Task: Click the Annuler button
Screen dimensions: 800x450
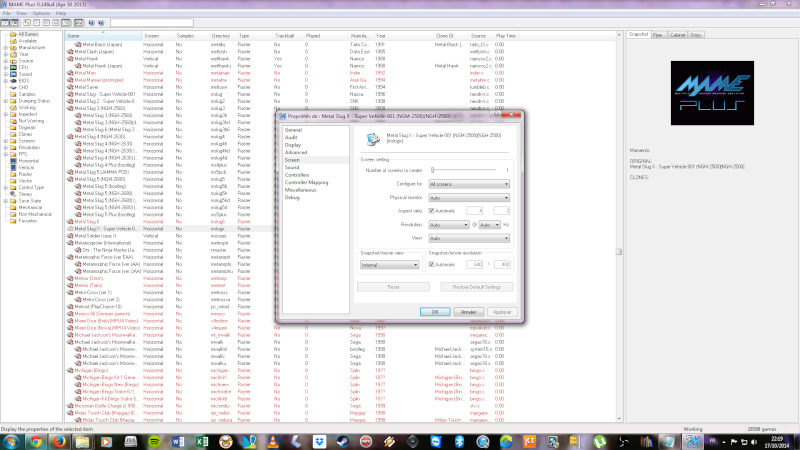Action: (468, 312)
